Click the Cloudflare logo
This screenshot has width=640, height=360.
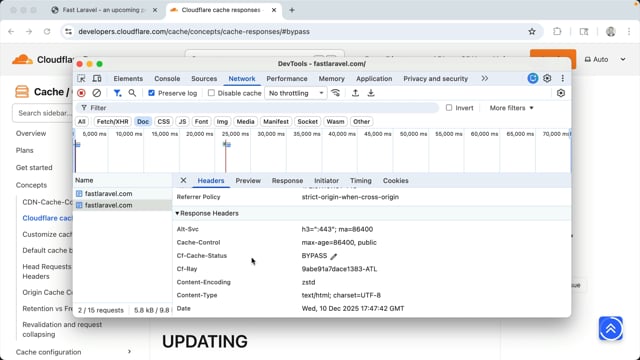22,60
